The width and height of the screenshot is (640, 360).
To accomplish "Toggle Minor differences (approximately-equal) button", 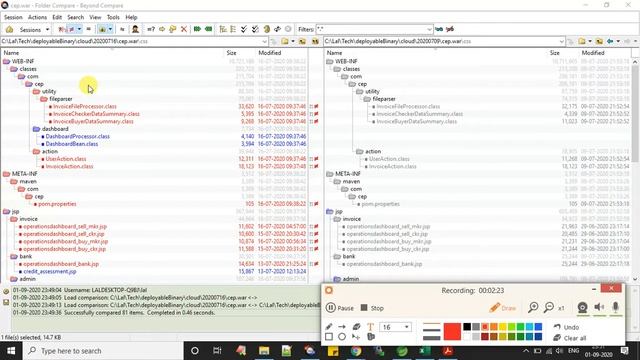I will click(x=122, y=29).
